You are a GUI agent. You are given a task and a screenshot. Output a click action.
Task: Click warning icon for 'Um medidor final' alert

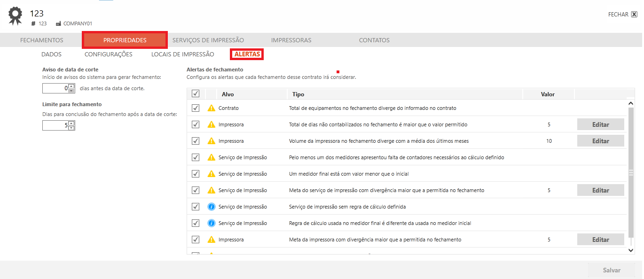(211, 174)
